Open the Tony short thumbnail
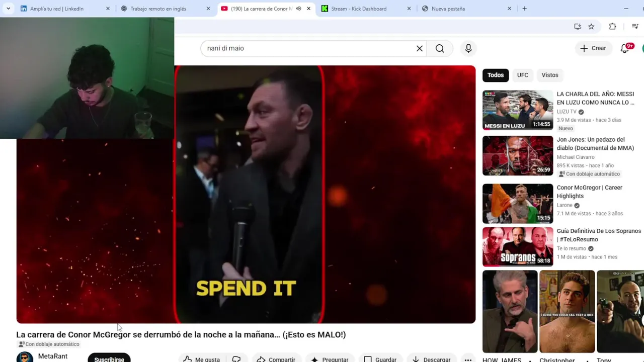Image resolution: width=644 pixels, height=362 pixels. click(620, 311)
